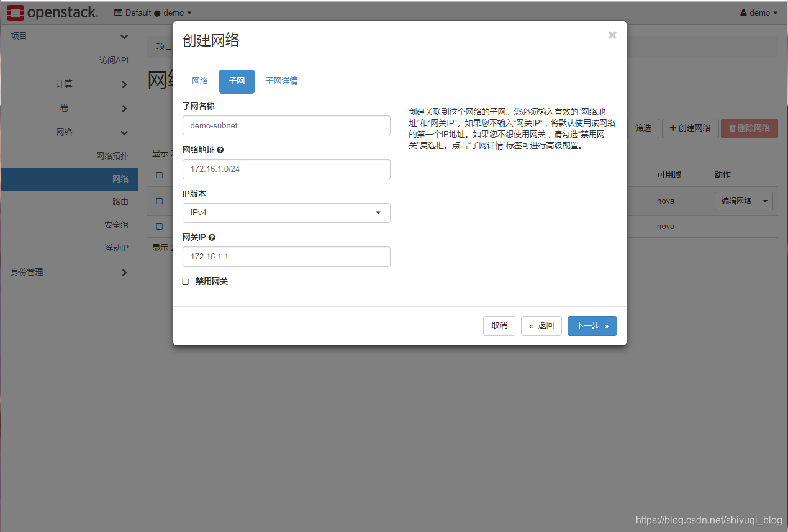Switch to the 子网详情 tab
788x532 pixels.
click(x=282, y=81)
